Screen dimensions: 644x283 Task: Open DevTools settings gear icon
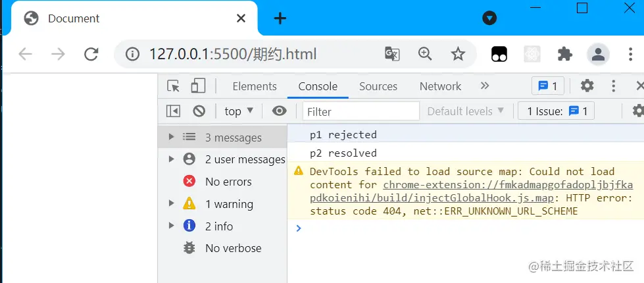click(x=587, y=86)
